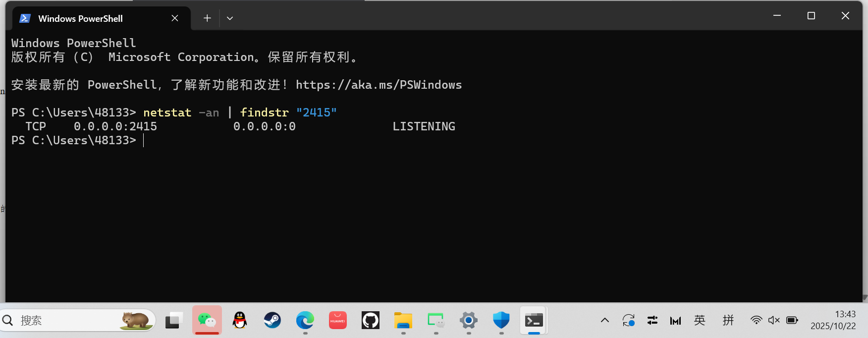
Task: Minimize the PowerShell window
Action: point(777,16)
